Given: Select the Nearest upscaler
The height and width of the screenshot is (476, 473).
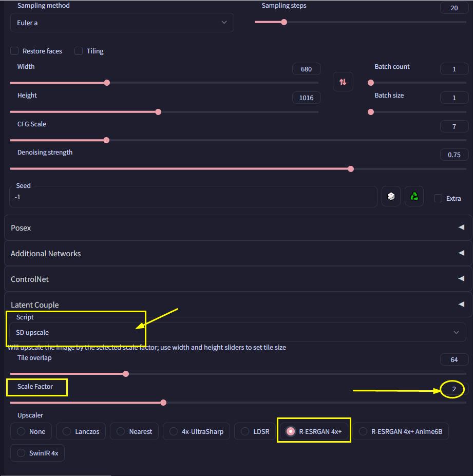Looking at the screenshot, I should [x=134, y=431].
